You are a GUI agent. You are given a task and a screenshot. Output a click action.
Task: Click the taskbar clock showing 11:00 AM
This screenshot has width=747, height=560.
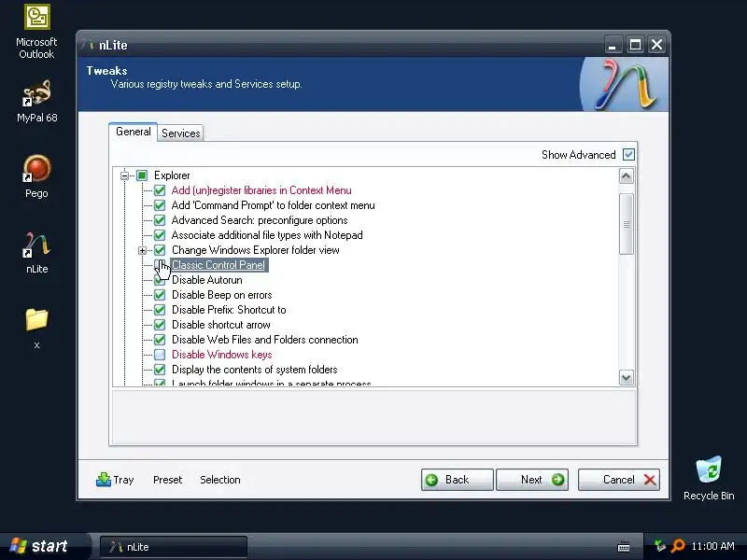712,546
